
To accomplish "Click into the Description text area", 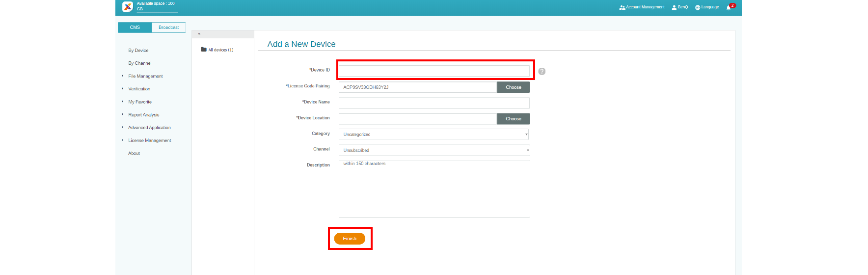I will tap(434, 189).
